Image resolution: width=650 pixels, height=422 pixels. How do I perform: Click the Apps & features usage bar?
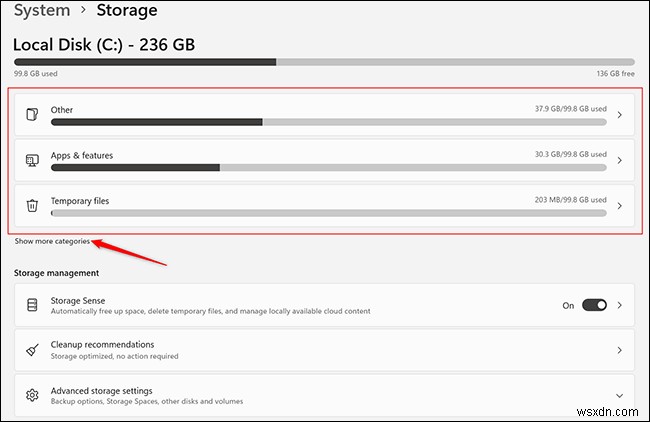(x=328, y=167)
